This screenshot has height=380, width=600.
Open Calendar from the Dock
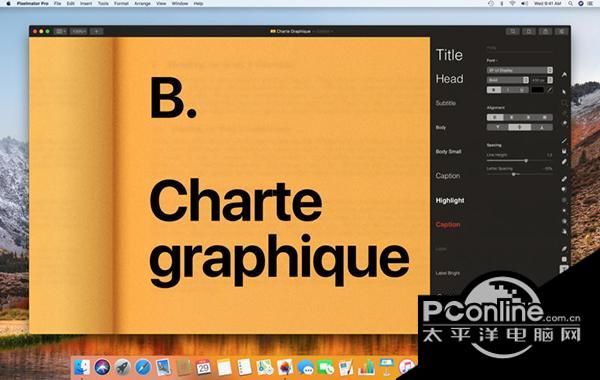pyautogui.click(x=203, y=367)
